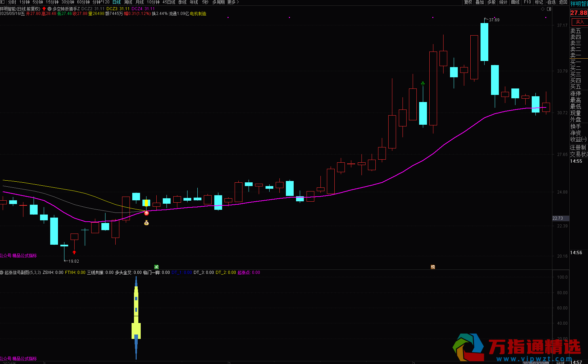Click the money bag signal icon on chart

(x=146, y=223)
